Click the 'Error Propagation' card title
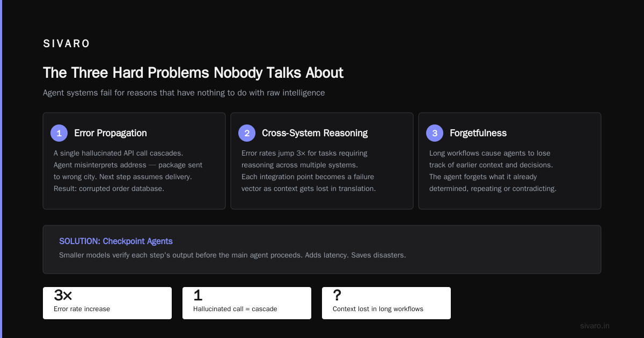Screen dimensions: 644x338 pyautogui.click(x=111, y=133)
